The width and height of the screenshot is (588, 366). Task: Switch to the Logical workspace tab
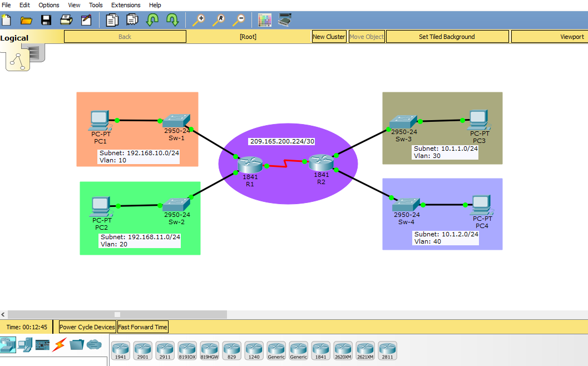click(14, 38)
